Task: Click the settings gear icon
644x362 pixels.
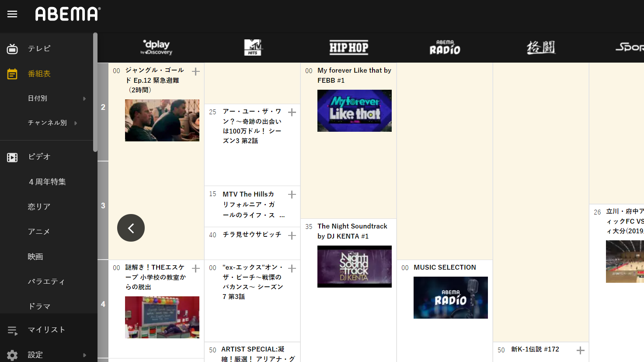Action: [12, 355]
